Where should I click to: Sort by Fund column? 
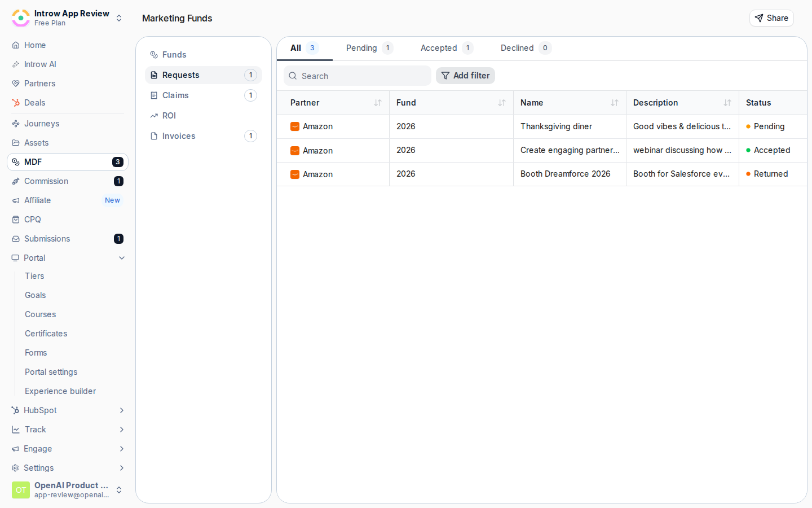pos(502,103)
